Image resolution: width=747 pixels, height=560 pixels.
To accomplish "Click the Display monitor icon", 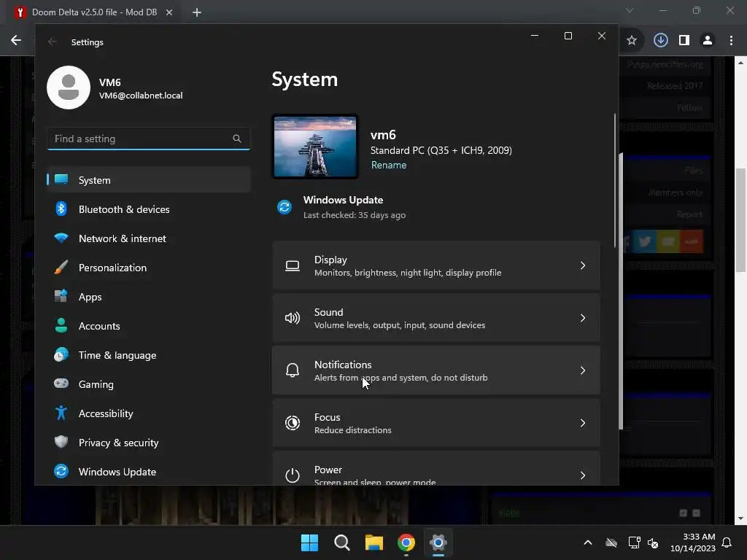I will tap(293, 265).
